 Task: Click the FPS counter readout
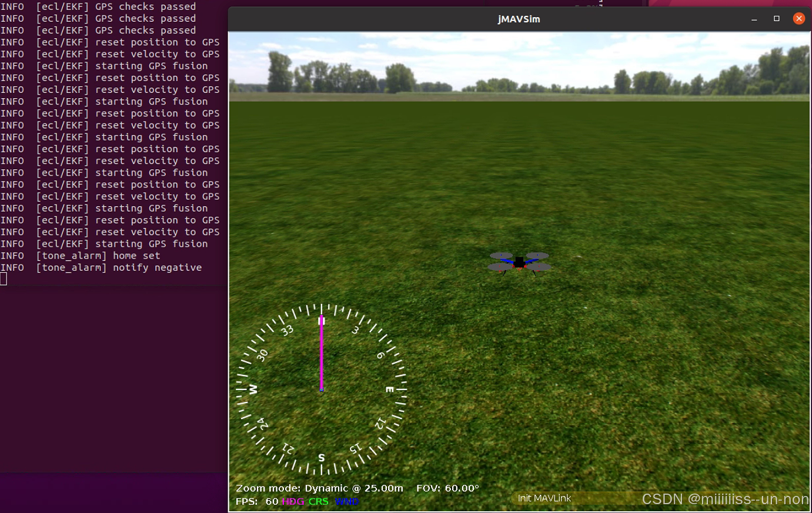click(256, 501)
